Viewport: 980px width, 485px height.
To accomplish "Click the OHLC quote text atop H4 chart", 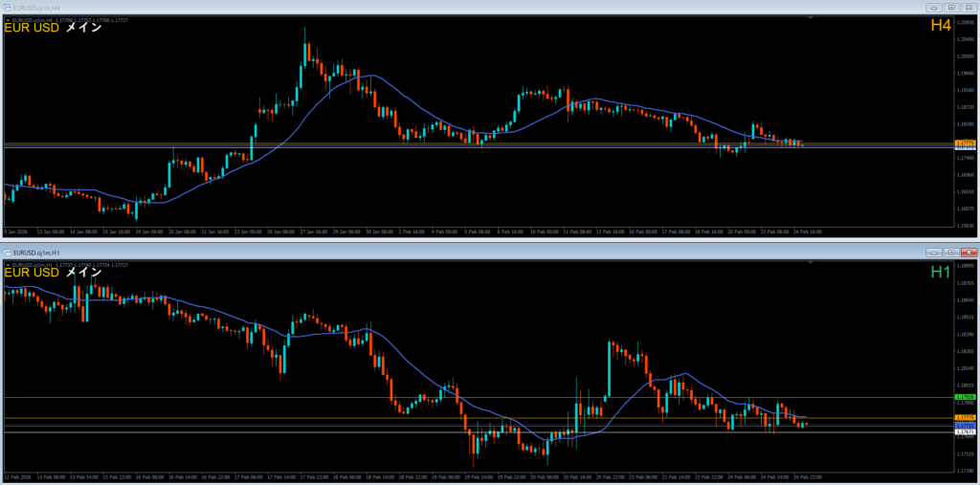I will 69,21.
